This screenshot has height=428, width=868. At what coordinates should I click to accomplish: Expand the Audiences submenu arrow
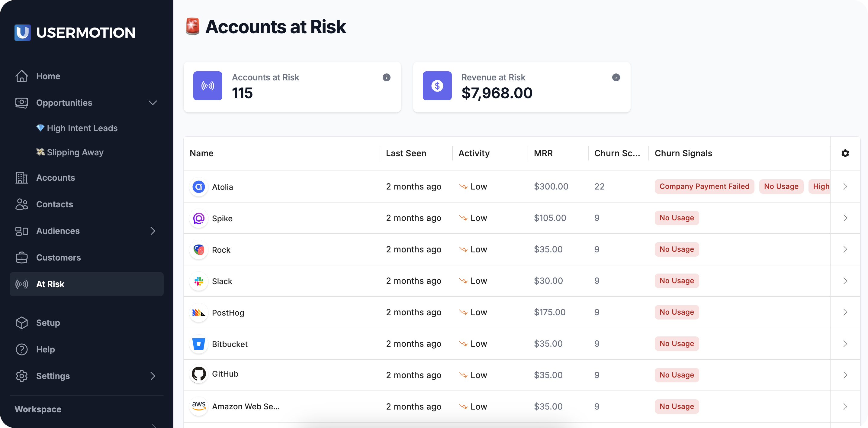(x=153, y=231)
